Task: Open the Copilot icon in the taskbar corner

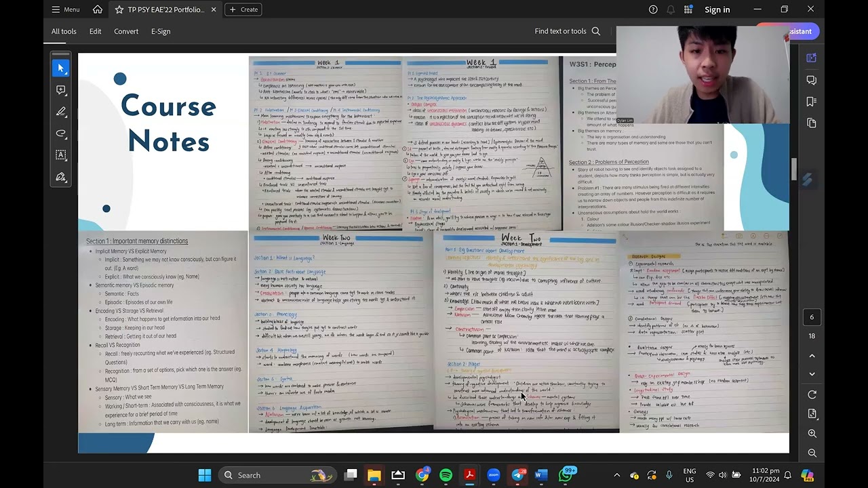Action: click(807, 475)
